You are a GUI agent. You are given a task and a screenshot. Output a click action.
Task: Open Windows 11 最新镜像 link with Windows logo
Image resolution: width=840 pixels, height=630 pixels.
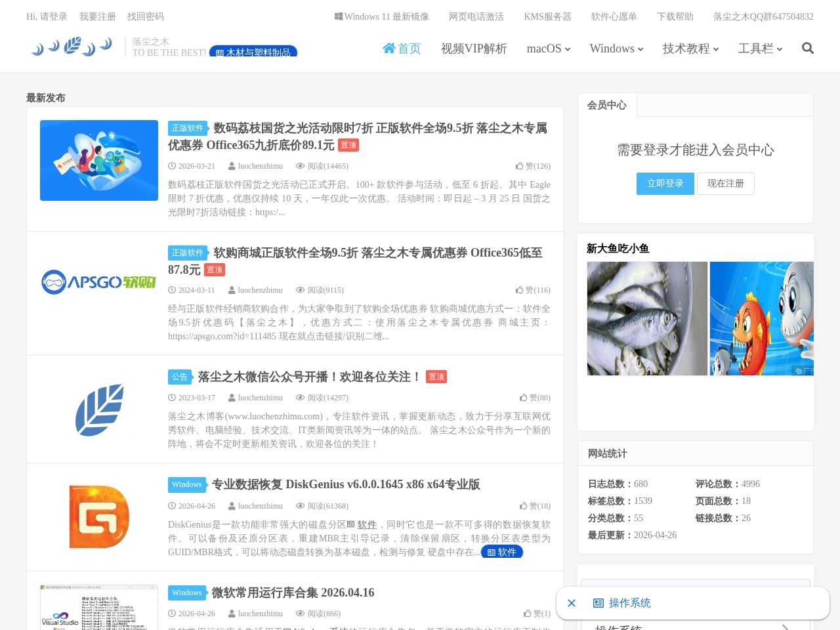(x=382, y=16)
